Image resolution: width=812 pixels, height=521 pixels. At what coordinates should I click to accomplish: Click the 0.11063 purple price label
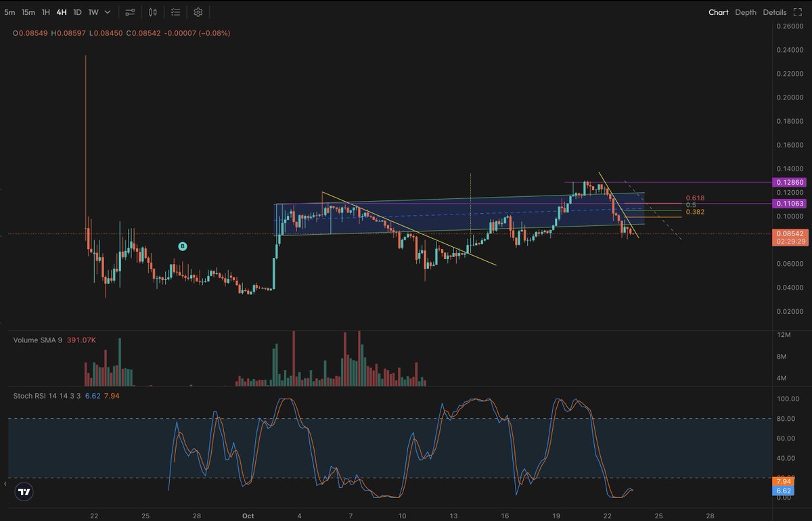pyautogui.click(x=788, y=203)
